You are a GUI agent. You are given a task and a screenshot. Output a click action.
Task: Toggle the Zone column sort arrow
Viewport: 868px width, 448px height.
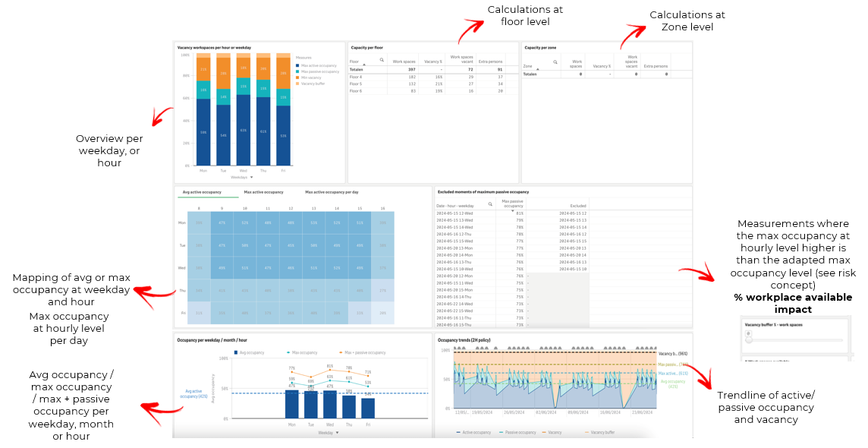click(537, 69)
